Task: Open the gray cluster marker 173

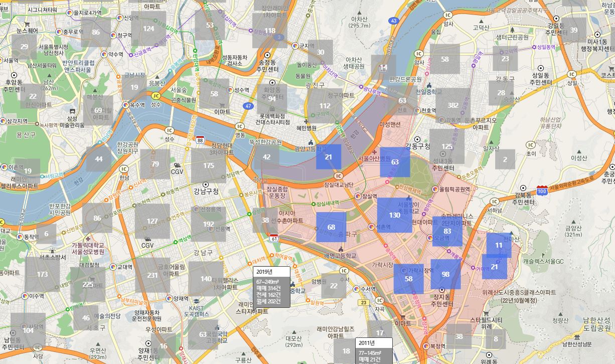Action: [43, 274]
